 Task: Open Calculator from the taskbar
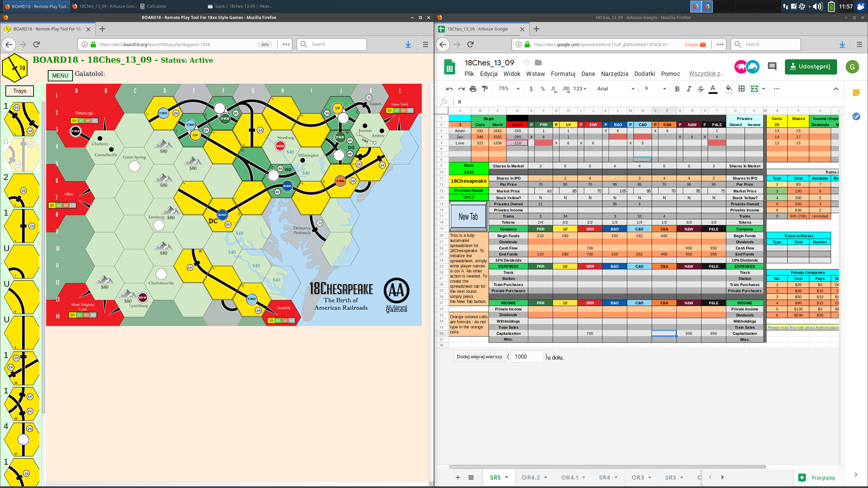pos(153,6)
